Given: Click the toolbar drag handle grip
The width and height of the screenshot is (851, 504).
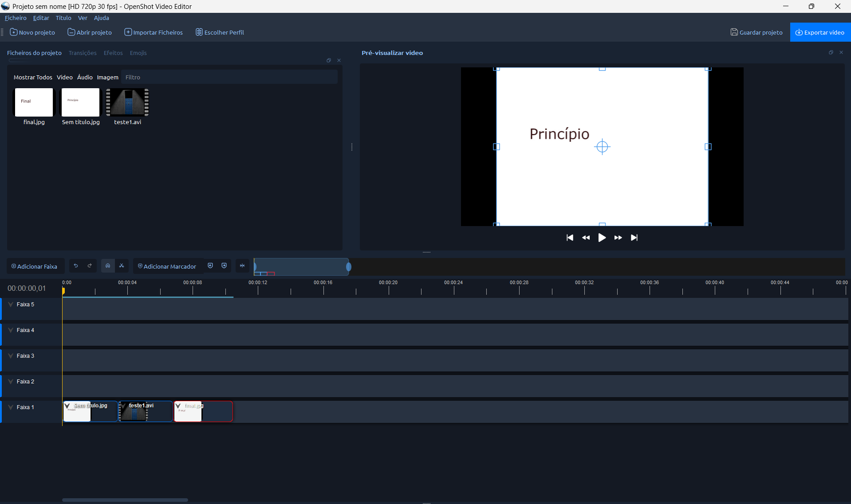Looking at the screenshot, I should point(2,32).
